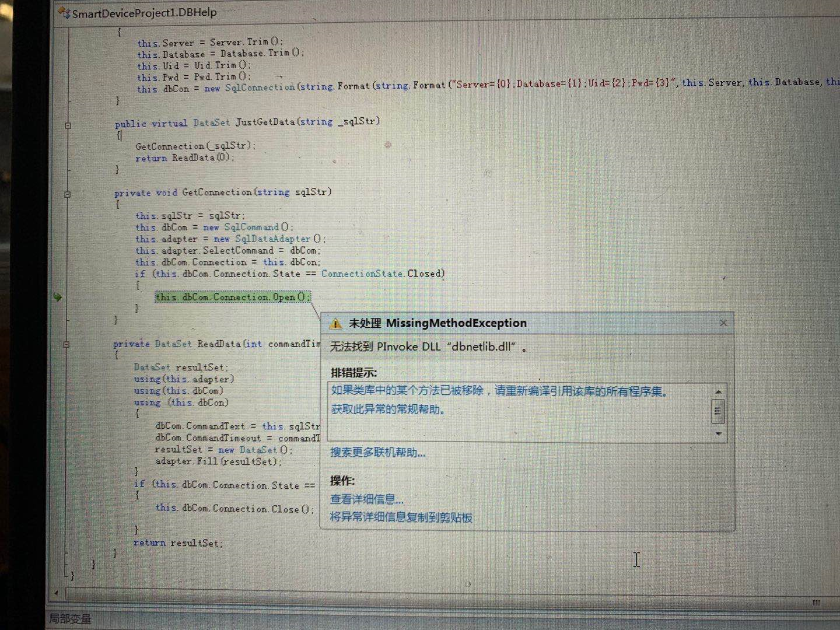Click 查看详细信息 action link

pyautogui.click(x=366, y=499)
